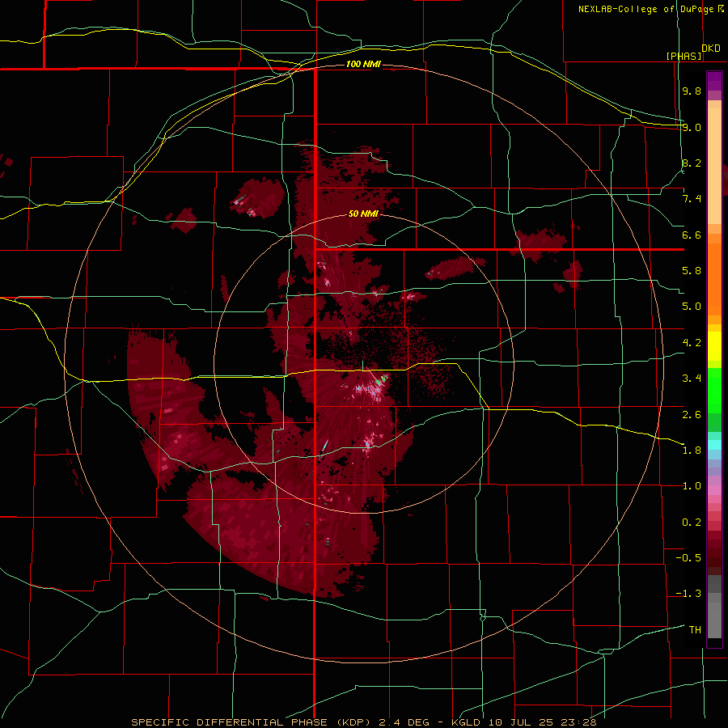Click the 5.8 value on the color scale

pyautogui.click(x=692, y=271)
